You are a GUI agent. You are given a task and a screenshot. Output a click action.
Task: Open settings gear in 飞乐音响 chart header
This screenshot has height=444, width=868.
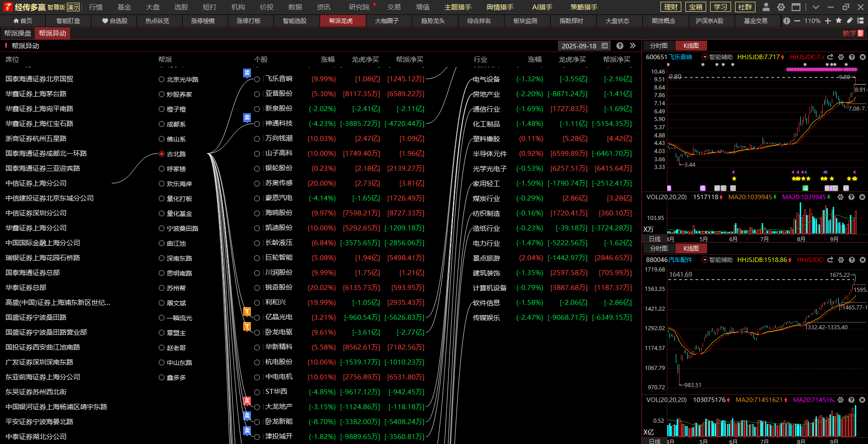point(841,57)
